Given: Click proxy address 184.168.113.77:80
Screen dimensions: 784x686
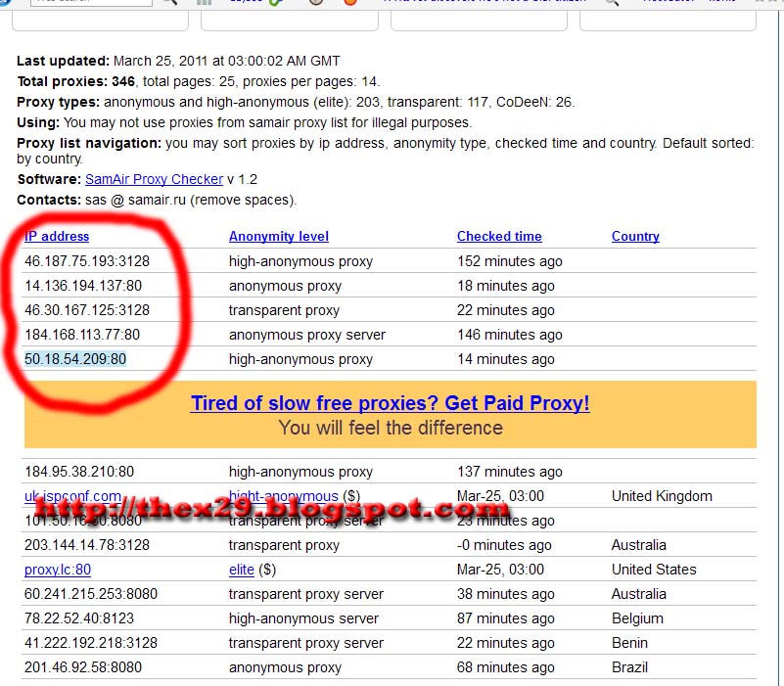Looking at the screenshot, I should click(x=82, y=335).
